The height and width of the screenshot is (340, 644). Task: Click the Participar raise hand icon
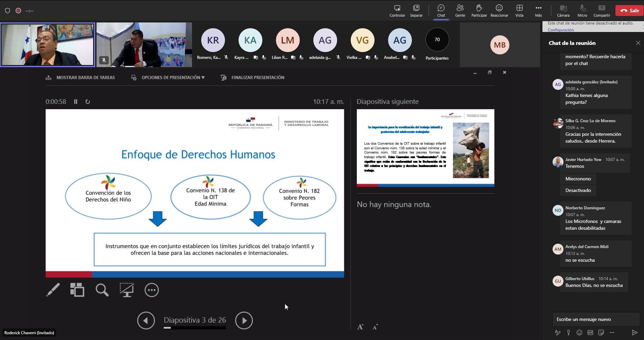pyautogui.click(x=479, y=11)
